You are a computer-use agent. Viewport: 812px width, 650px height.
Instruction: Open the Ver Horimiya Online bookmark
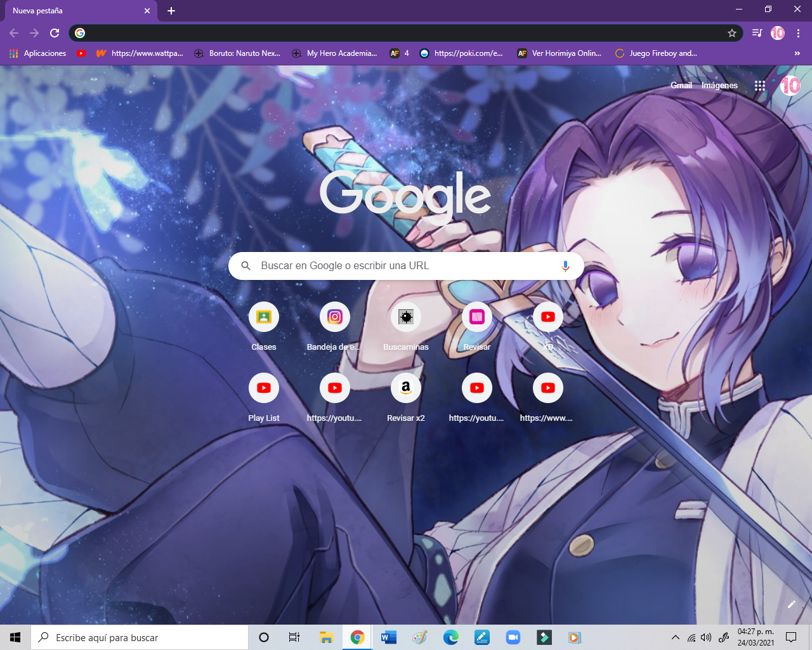click(559, 53)
